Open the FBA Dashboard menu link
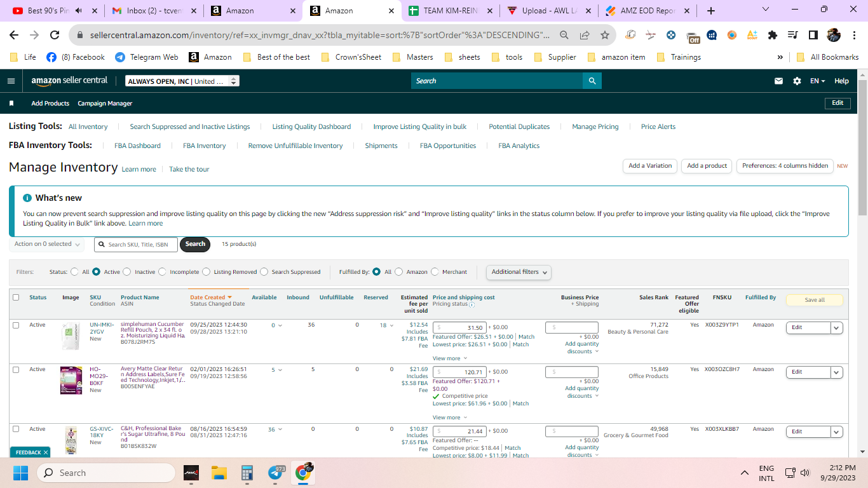The width and height of the screenshot is (868, 488). click(x=137, y=146)
